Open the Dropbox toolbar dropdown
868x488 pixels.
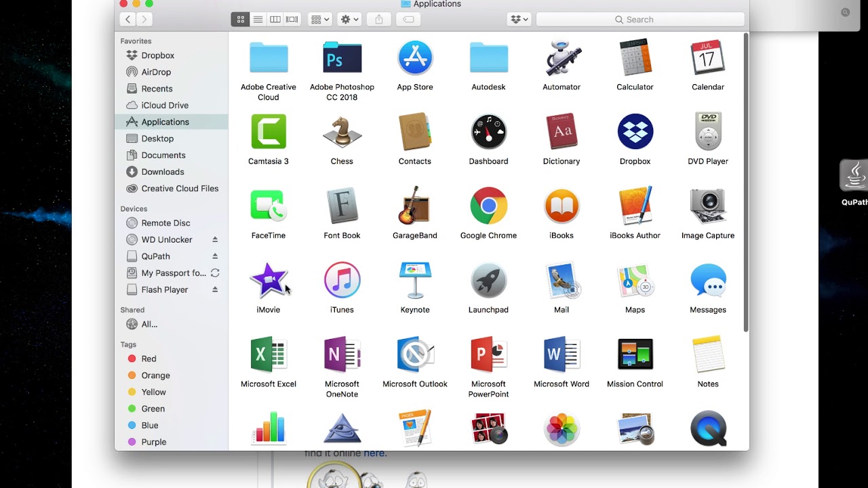pyautogui.click(x=519, y=20)
